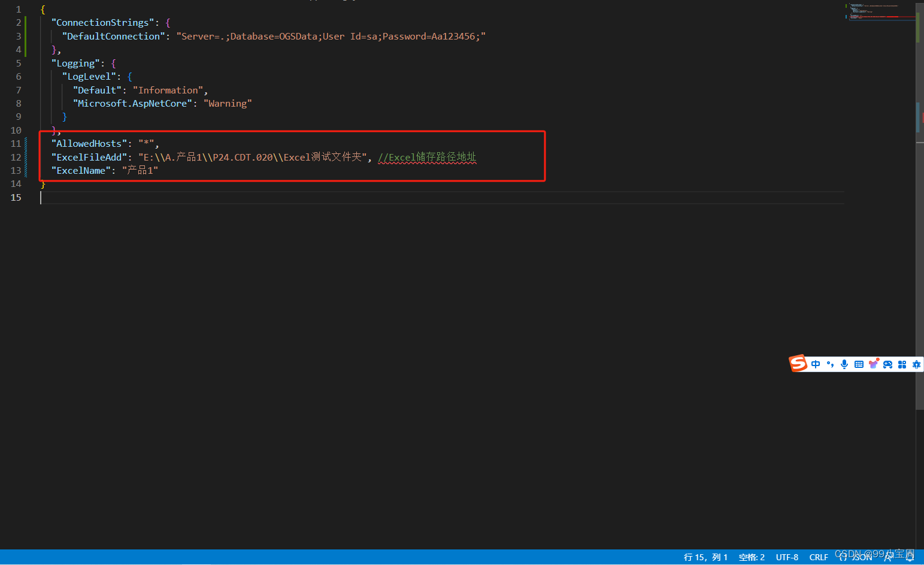The width and height of the screenshot is (924, 565).
Task: Open Sogou toolbox grid icon
Action: 902,364
